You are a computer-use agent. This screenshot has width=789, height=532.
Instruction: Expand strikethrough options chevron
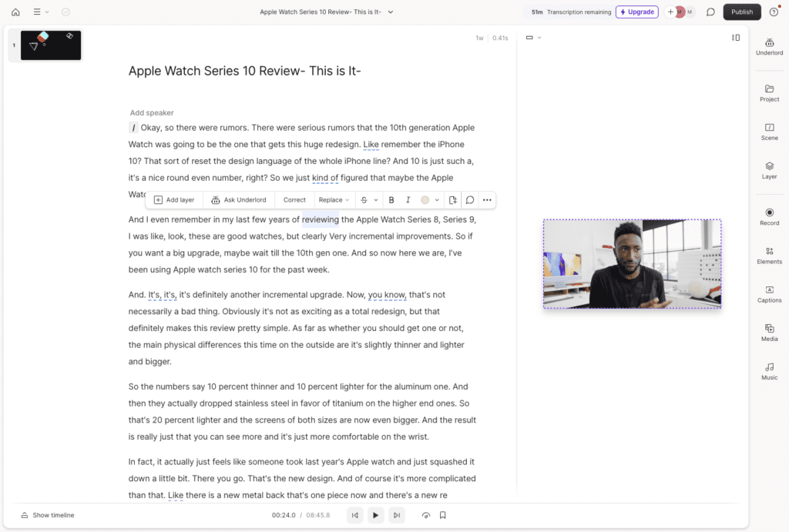point(375,200)
